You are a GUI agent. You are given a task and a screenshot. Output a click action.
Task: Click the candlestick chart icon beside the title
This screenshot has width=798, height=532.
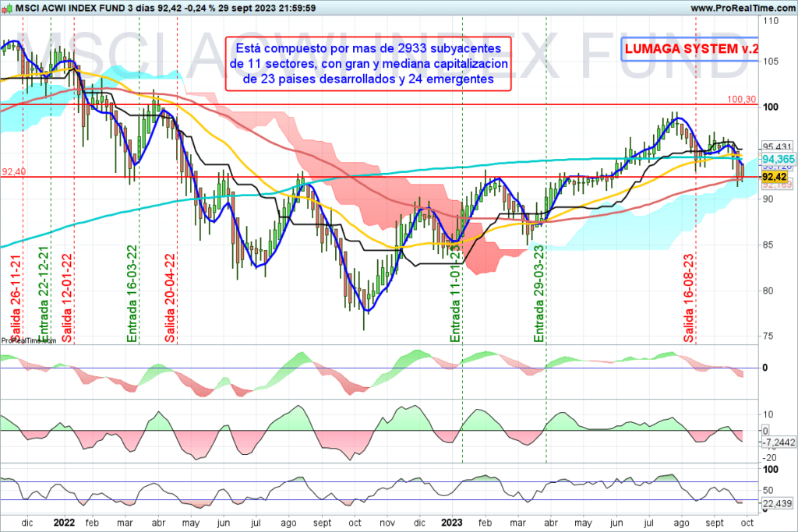point(6,9)
